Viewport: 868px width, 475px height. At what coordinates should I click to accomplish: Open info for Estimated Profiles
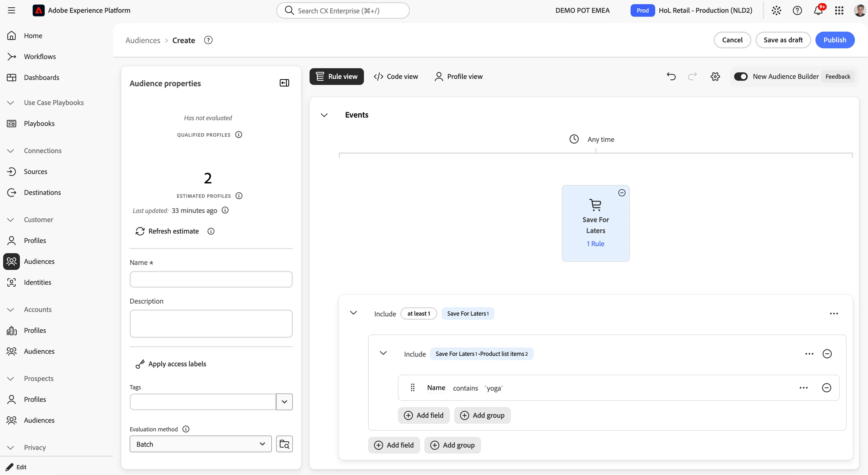click(x=239, y=196)
